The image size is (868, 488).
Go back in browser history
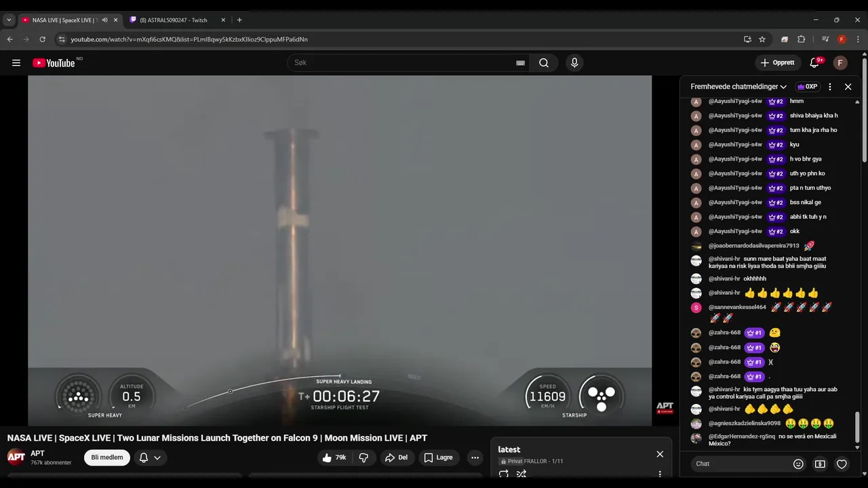[x=10, y=39]
